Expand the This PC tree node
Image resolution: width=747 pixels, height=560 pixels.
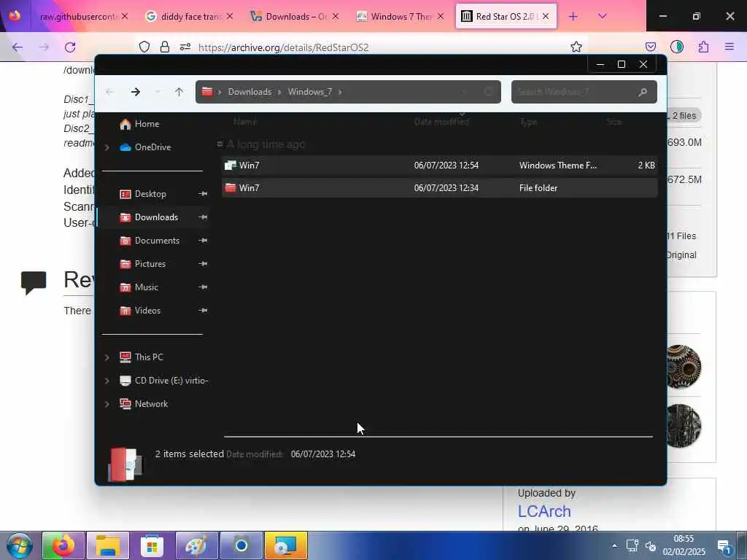pos(107,357)
